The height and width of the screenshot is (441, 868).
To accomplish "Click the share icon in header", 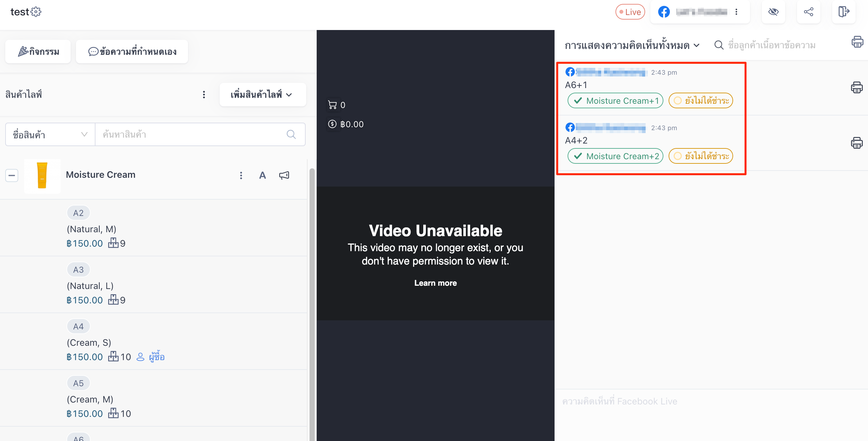I will (x=808, y=12).
